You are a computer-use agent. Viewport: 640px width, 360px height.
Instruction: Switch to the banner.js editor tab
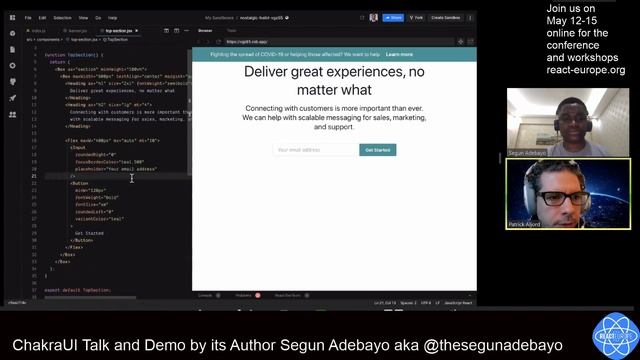pyautogui.click(x=76, y=31)
